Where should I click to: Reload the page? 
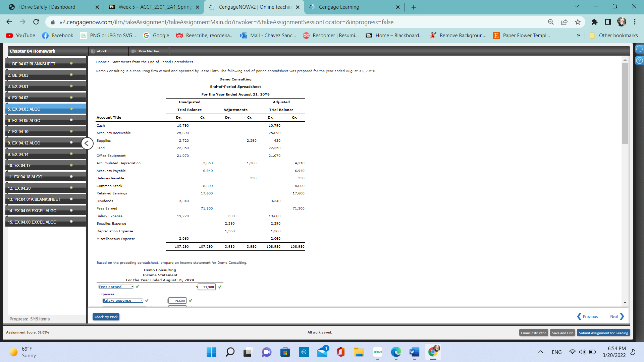coord(36,22)
